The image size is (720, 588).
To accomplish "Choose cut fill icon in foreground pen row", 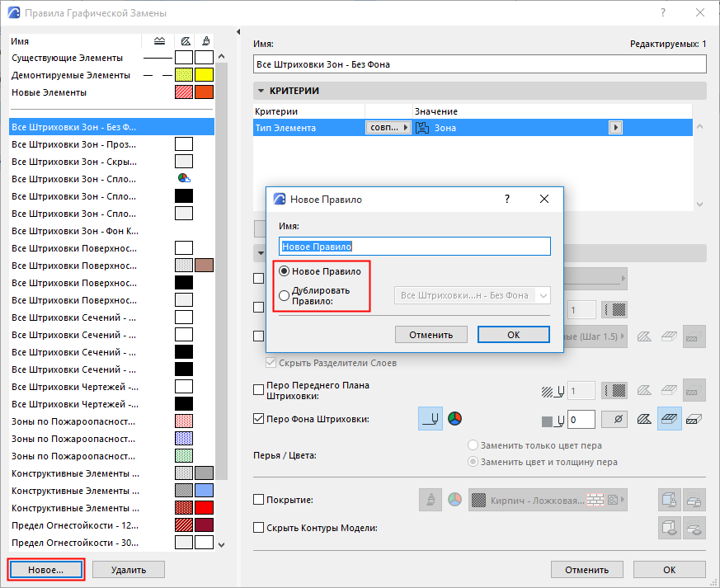I will coord(669,391).
